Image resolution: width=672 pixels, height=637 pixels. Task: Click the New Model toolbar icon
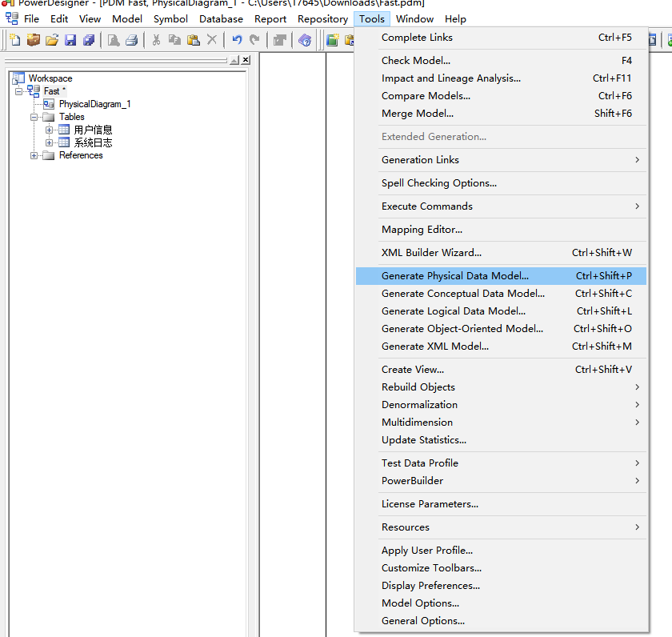click(15, 40)
